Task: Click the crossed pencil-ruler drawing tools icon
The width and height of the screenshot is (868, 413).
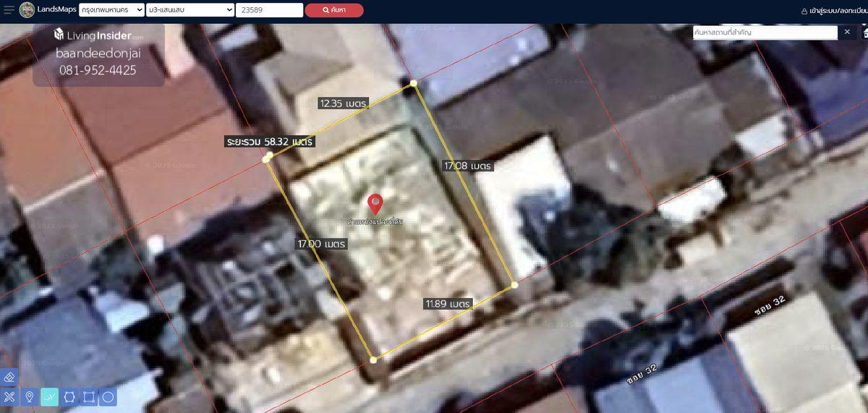Action: pos(9,396)
